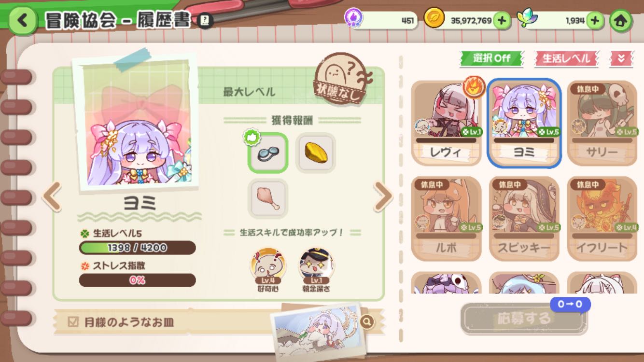Click the magnifier on the quest photo
Screen dimensions: 644x362
pyautogui.click(x=367, y=322)
